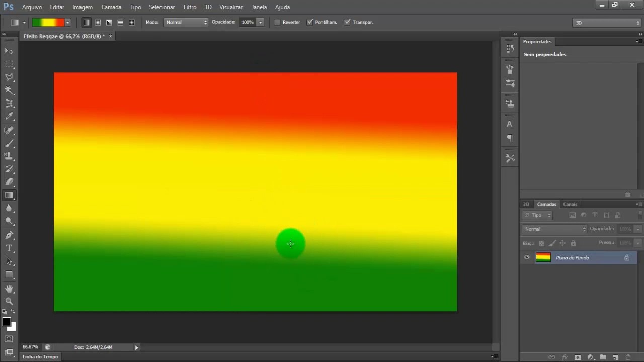This screenshot has height=362, width=644.
Task: Open the gradient picker dropdown arrow
Action: click(x=67, y=22)
